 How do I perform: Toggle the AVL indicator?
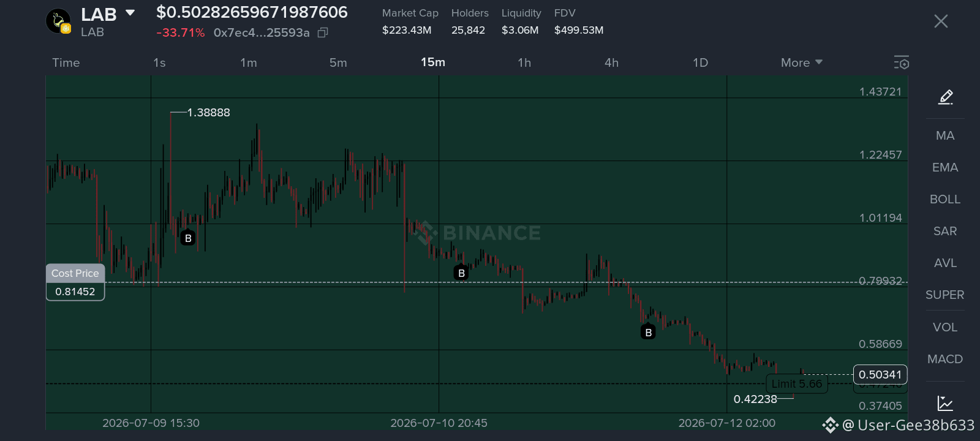[x=945, y=263]
